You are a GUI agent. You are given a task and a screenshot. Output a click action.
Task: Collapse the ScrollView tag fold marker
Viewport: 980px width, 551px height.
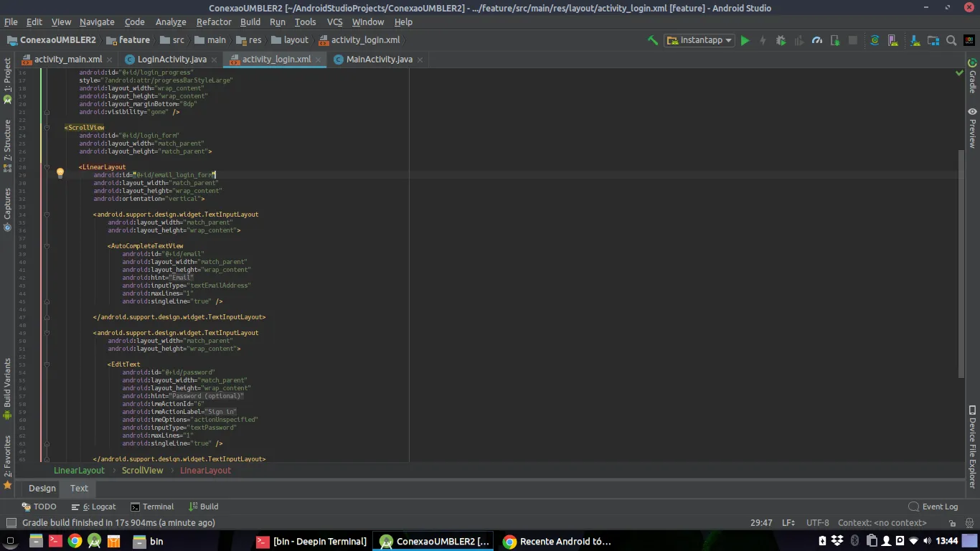47,128
